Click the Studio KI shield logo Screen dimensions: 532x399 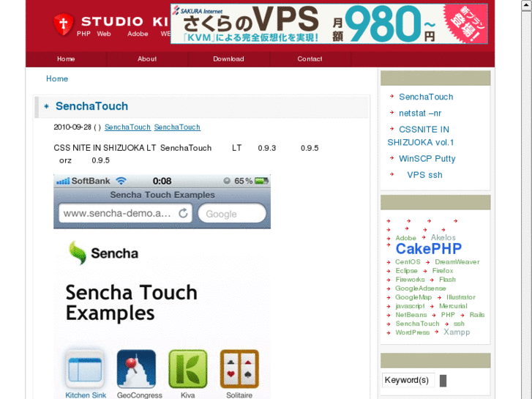pyautogui.click(x=64, y=24)
